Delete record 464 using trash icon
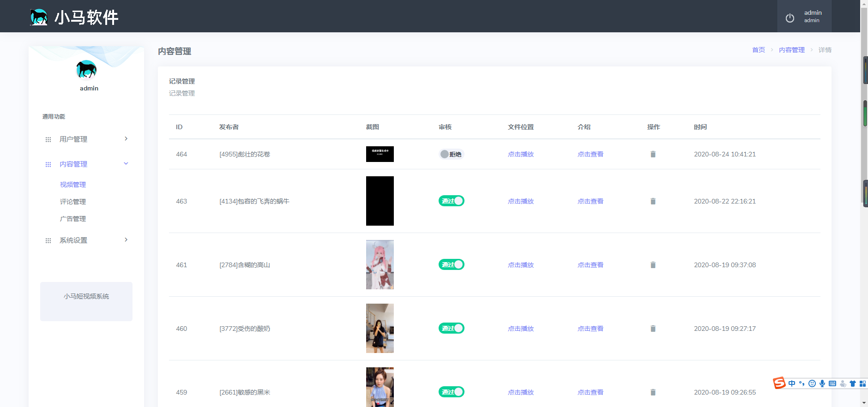Screen dimensions: 868x407 pyautogui.click(x=653, y=154)
